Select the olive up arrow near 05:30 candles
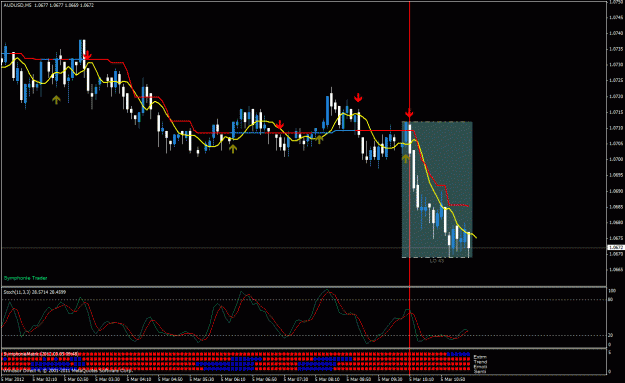625x383 pixels. [233, 149]
